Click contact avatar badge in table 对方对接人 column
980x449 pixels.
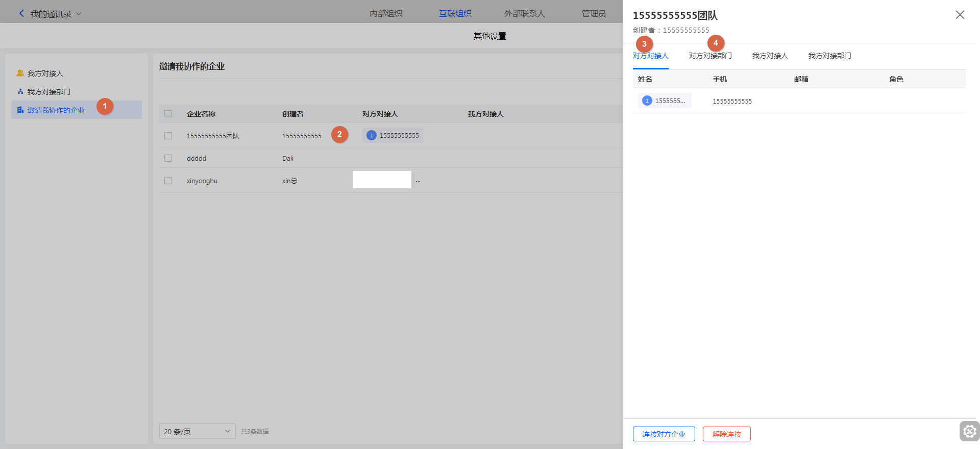coord(372,135)
